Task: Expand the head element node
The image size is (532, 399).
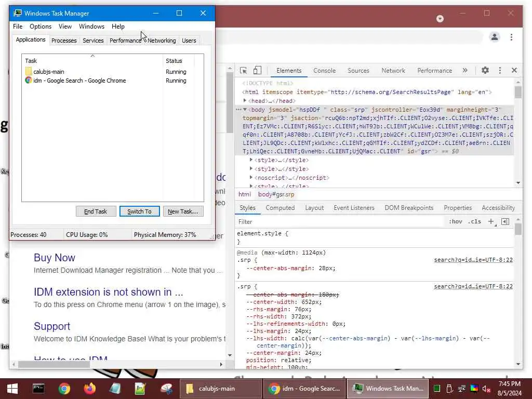Action: [x=245, y=101]
